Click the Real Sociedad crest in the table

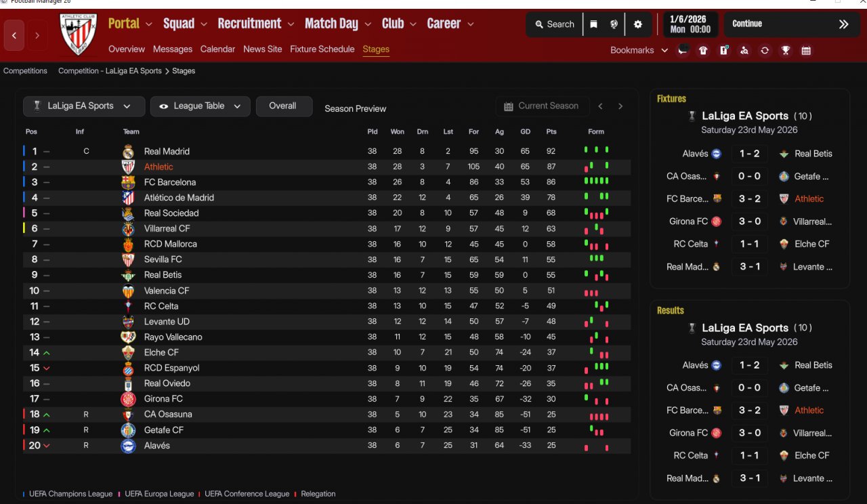[128, 213]
